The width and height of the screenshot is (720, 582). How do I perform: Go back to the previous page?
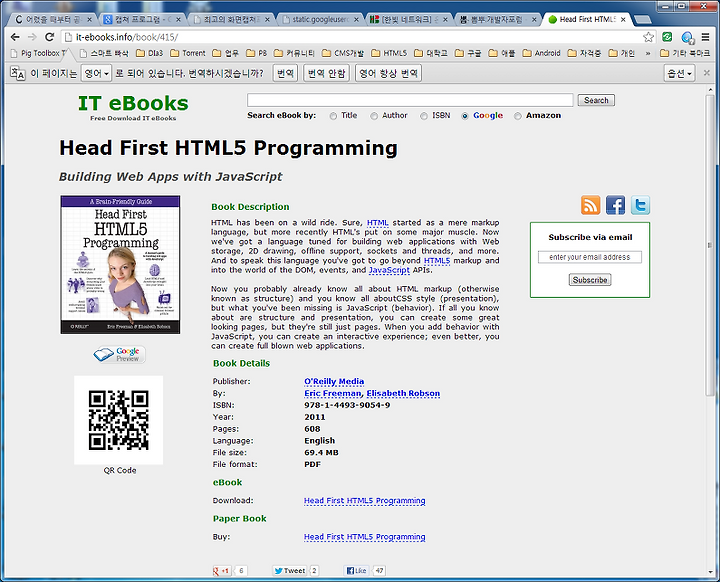pyautogui.click(x=15, y=37)
